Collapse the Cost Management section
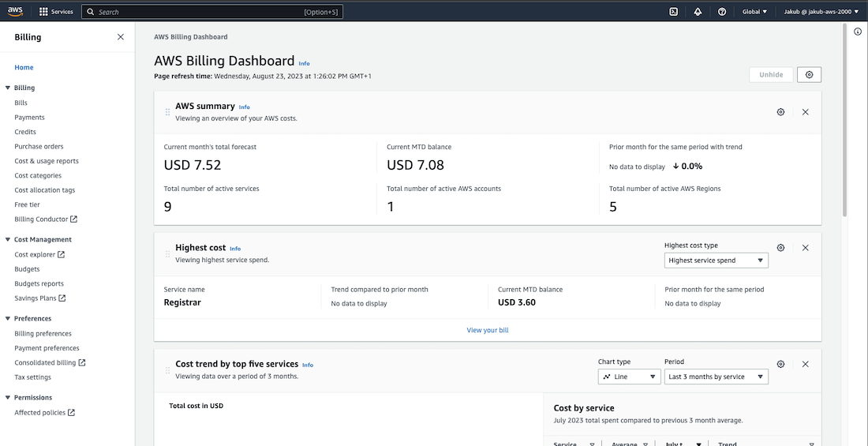Viewport: 868px width, 446px height. (8, 239)
